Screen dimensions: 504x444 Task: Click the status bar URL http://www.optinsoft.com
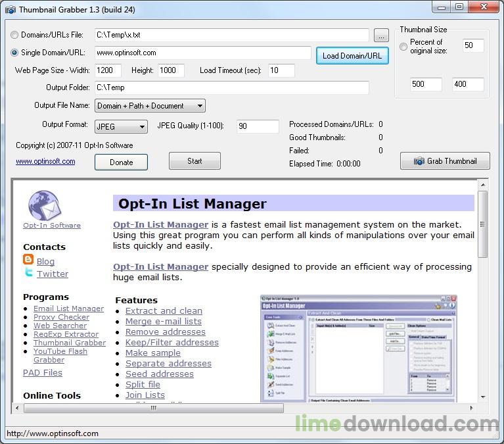coord(53,433)
